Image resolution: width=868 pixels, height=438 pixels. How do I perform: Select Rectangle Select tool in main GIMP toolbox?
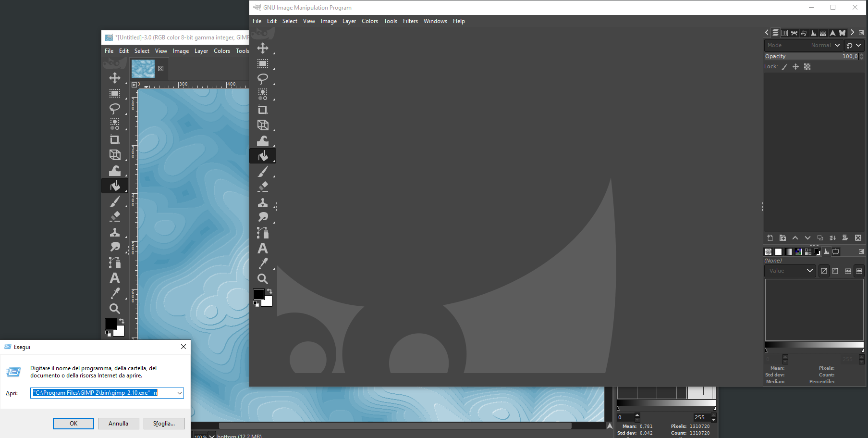(x=263, y=63)
